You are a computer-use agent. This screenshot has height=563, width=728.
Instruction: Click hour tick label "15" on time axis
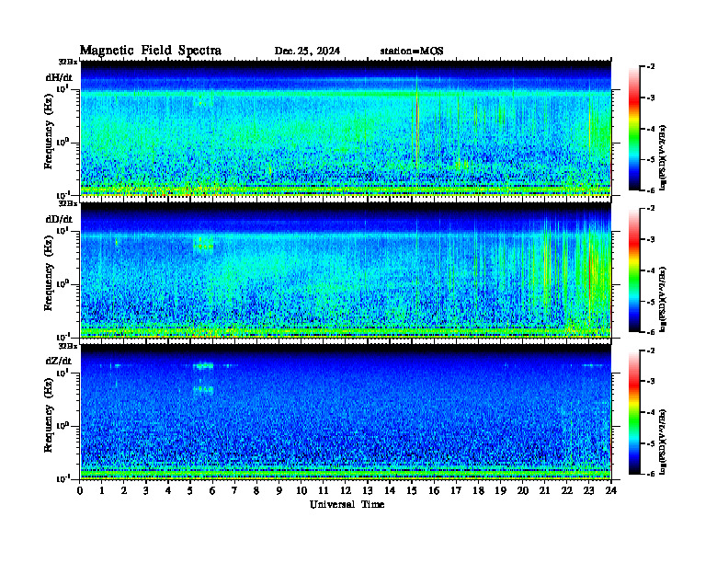(412, 490)
